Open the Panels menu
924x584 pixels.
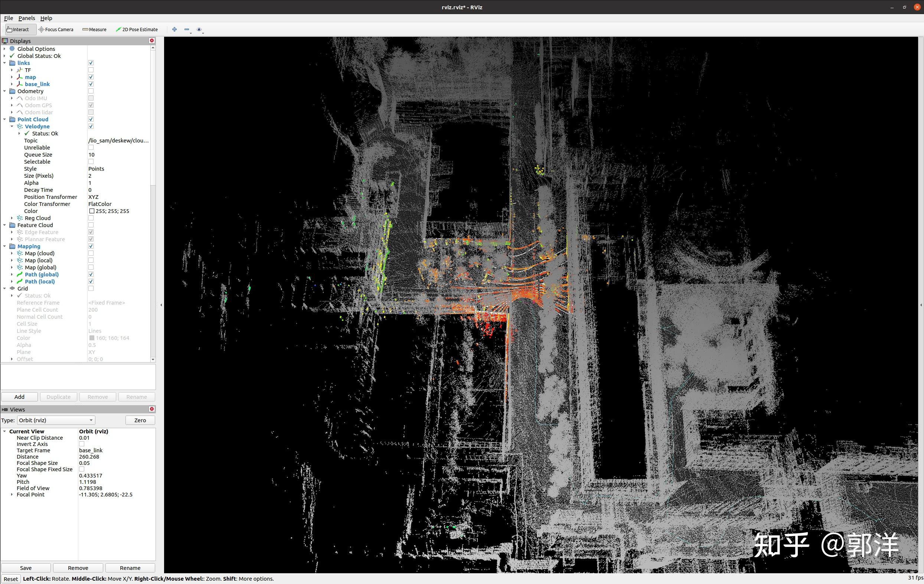coord(26,18)
